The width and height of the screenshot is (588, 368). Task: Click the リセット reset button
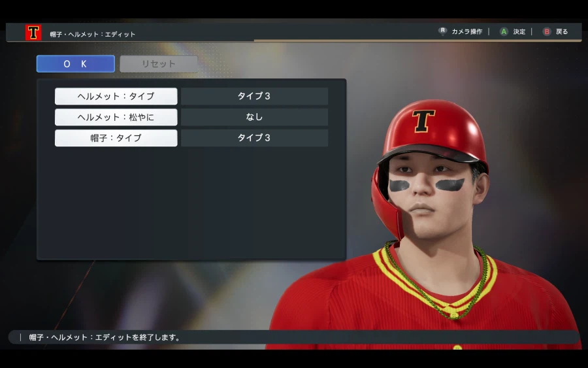(x=159, y=64)
